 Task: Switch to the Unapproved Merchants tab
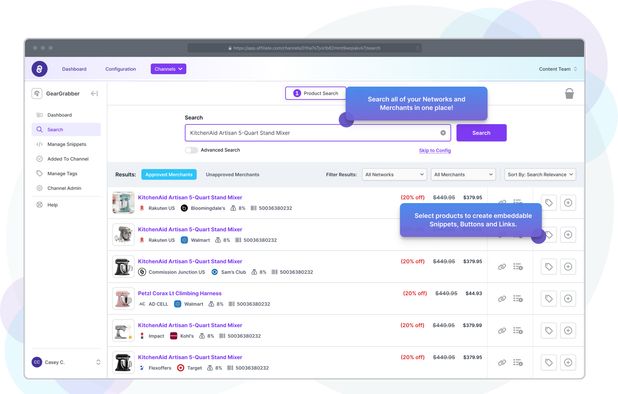click(233, 175)
